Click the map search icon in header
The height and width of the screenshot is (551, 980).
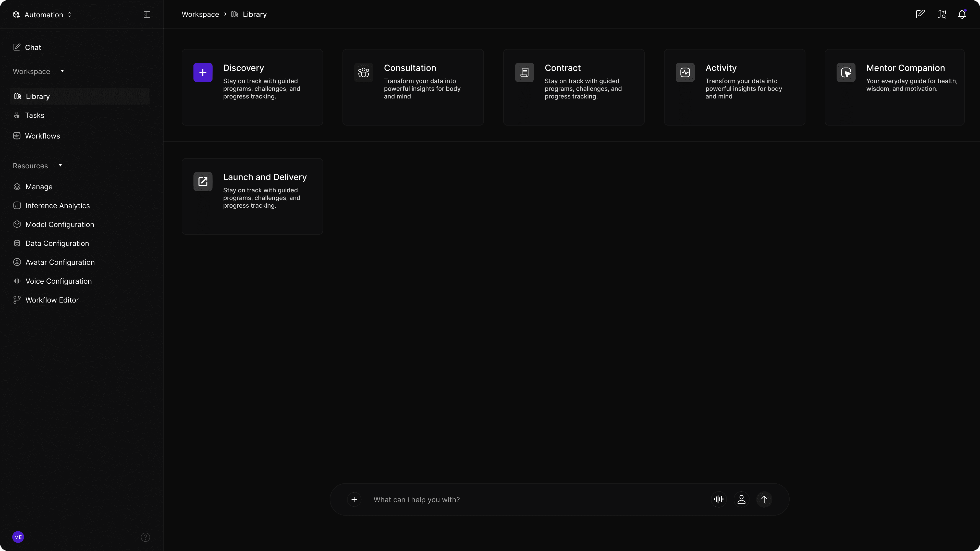click(x=941, y=15)
